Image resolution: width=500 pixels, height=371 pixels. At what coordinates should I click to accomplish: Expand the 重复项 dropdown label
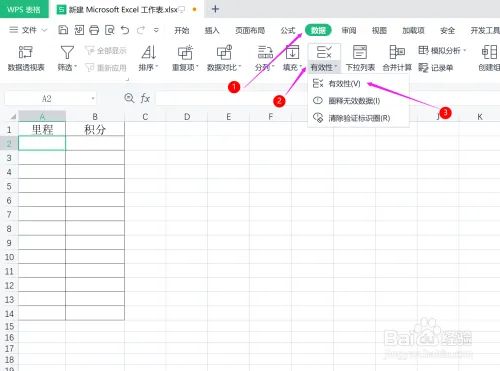(x=185, y=67)
